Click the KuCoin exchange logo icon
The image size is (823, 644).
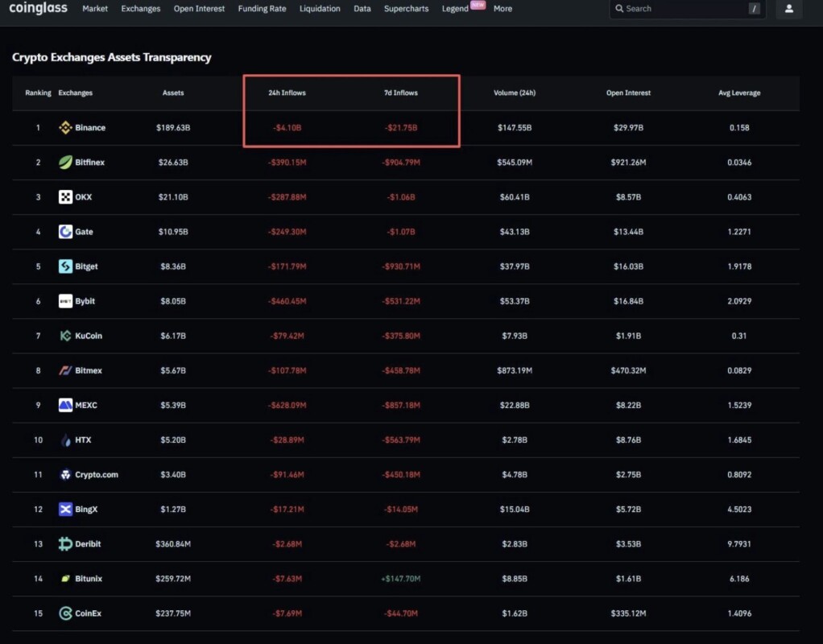click(x=65, y=336)
